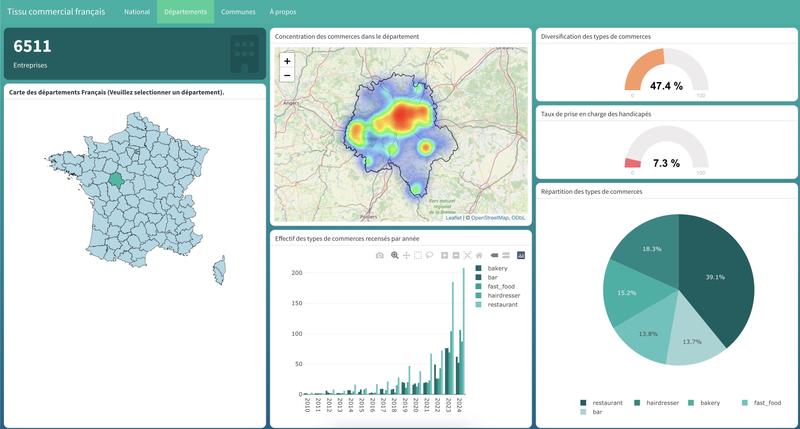Activate the lasso select tool
The image size is (800, 429).
point(429,255)
